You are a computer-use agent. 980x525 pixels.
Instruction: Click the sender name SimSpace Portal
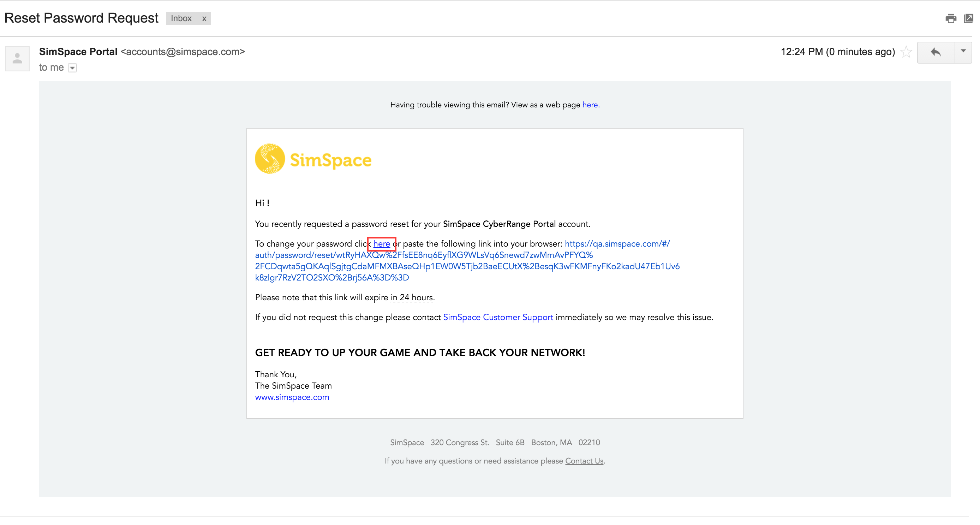(x=78, y=52)
